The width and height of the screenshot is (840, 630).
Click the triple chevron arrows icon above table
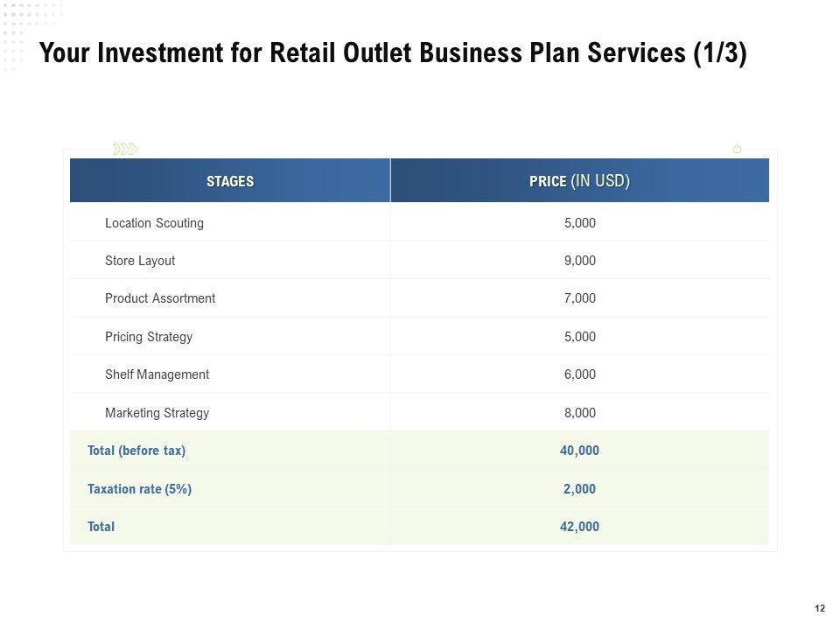point(125,150)
